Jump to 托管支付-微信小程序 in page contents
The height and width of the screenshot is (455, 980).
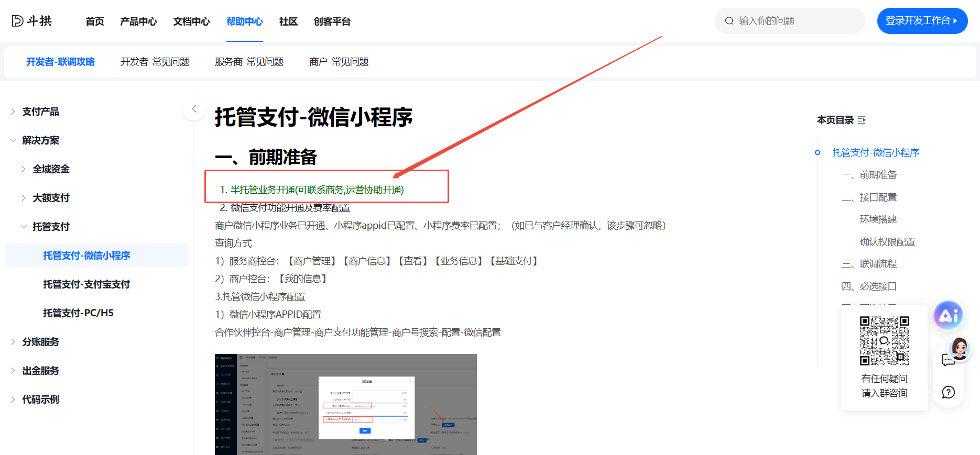876,152
